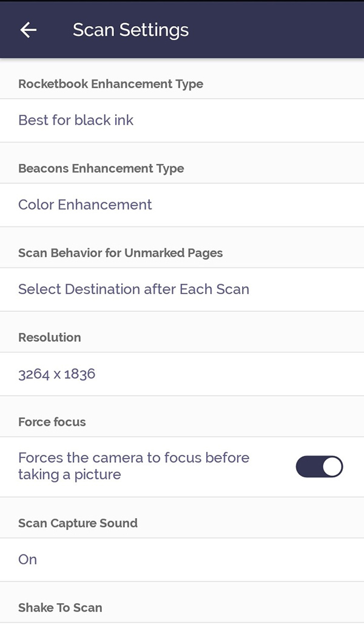364x625 pixels.
Task: Open 'Select Destination after Each Scan' option
Action: point(133,289)
